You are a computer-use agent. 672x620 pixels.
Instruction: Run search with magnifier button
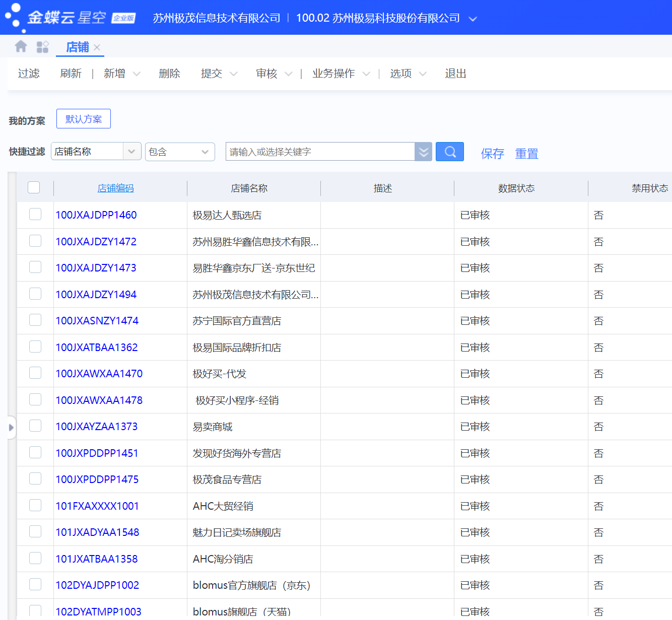[450, 152]
